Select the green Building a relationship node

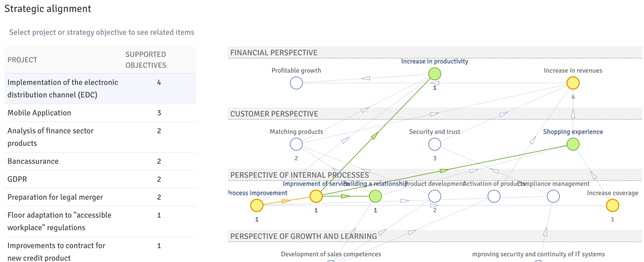(375, 196)
